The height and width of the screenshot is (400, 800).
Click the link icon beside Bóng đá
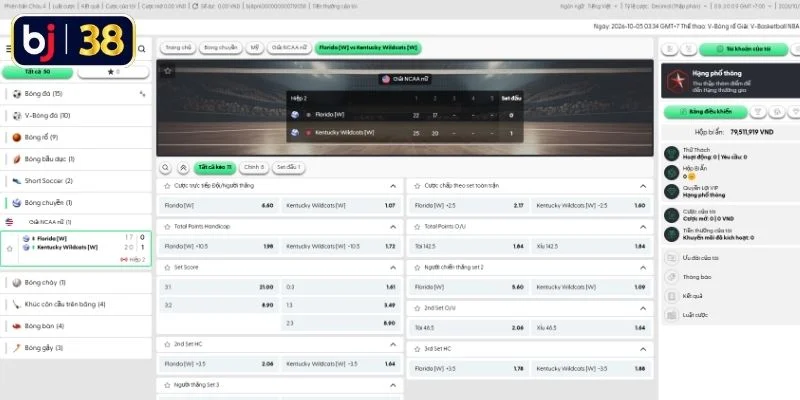coord(142,94)
